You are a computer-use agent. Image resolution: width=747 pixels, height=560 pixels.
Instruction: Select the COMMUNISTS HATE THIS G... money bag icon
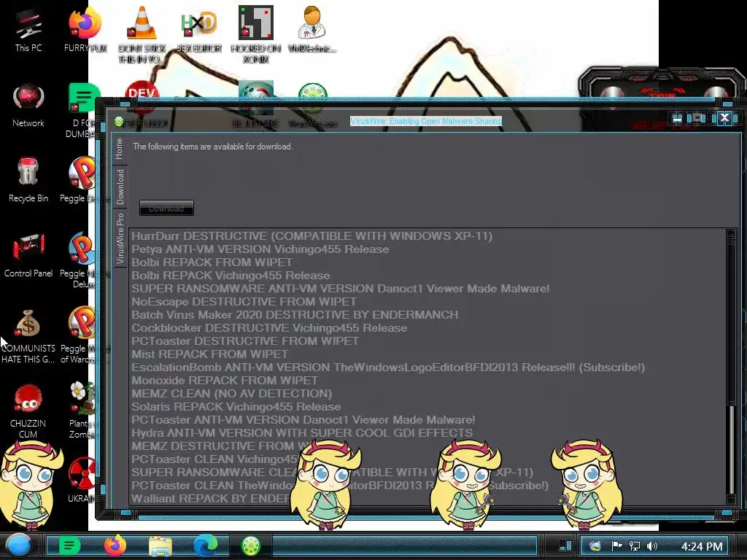coord(28,335)
